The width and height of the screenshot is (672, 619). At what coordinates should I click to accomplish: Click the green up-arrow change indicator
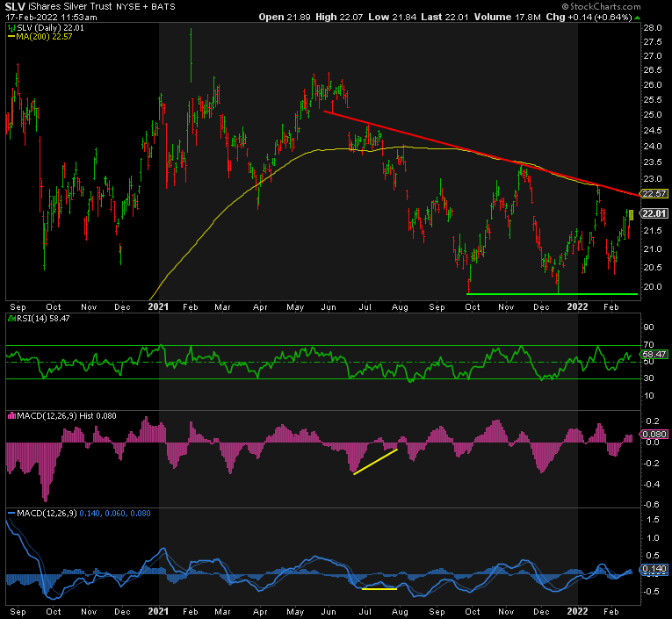click(638, 18)
